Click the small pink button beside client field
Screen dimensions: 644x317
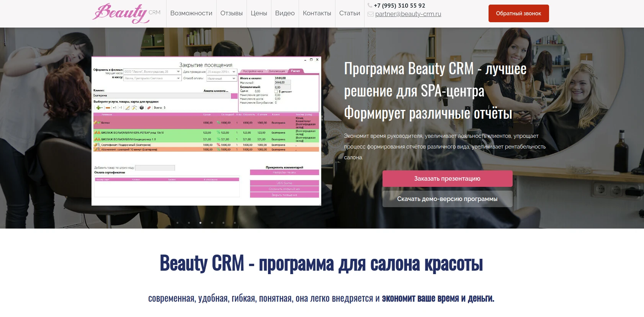(x=234, y=96)
